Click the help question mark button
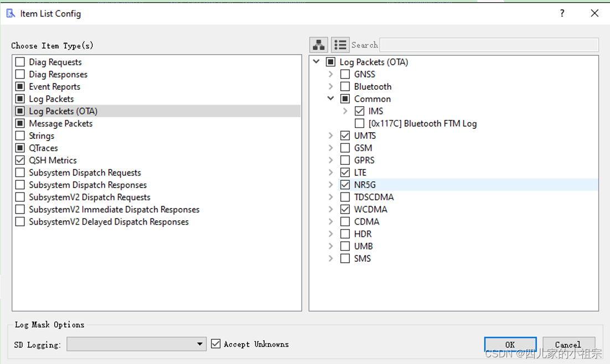This screenshot has height=364, width=610. [562, 13]
